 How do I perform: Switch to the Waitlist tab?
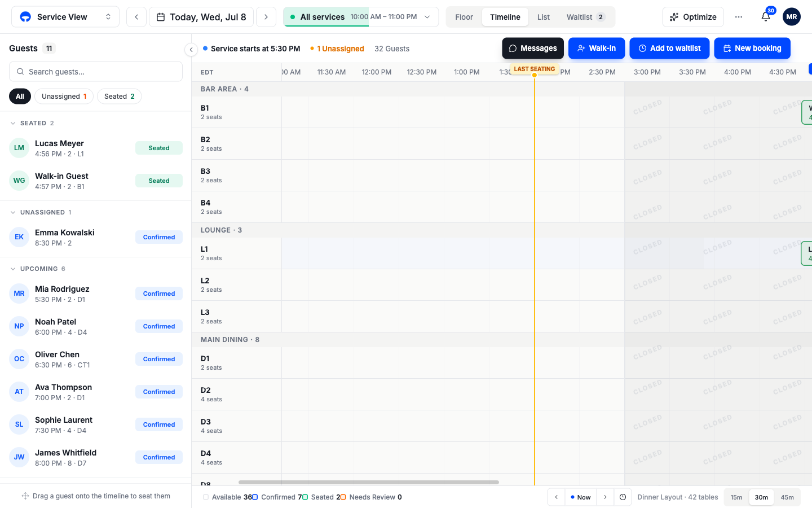tap(586, 17)
